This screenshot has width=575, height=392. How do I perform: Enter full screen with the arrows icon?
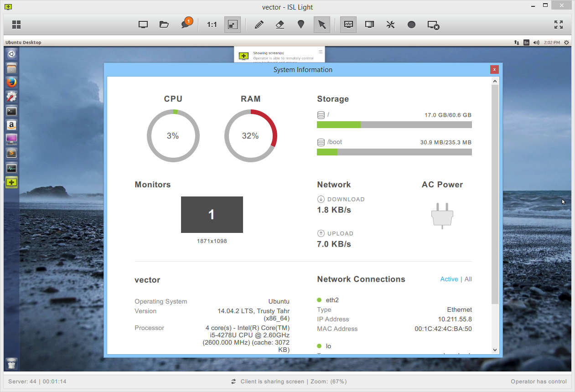coord(559,25)
